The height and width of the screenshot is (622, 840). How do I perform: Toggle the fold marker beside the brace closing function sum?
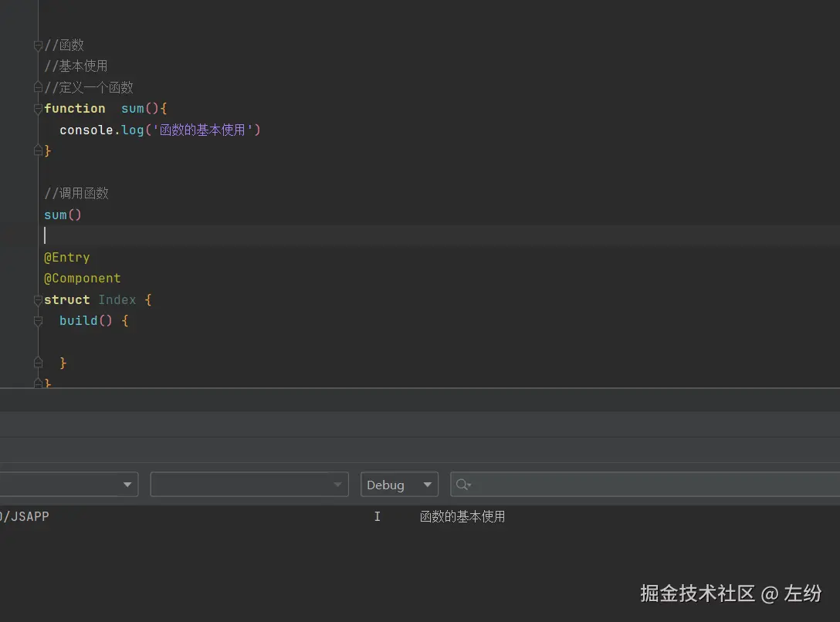point(38,150)
